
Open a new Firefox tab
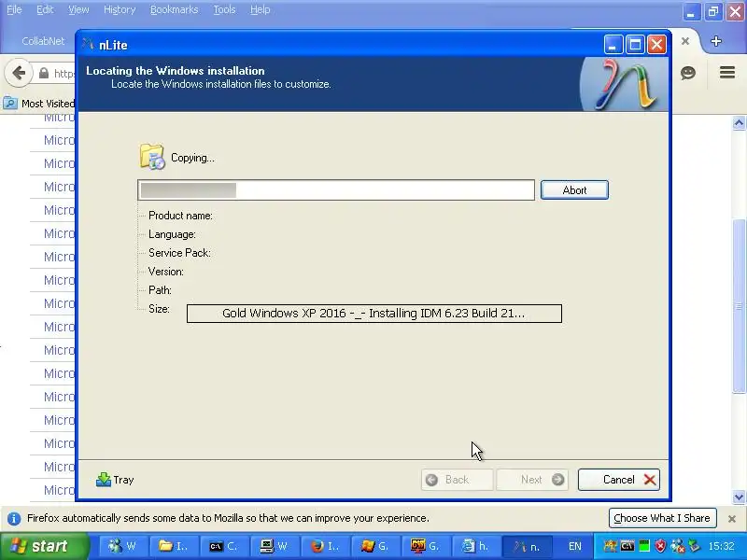coord(715,41)
